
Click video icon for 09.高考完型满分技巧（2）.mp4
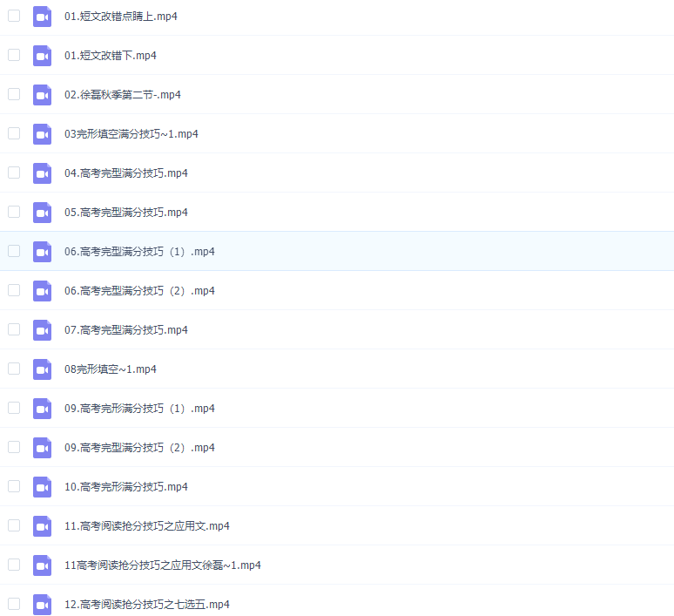[42, 448]
